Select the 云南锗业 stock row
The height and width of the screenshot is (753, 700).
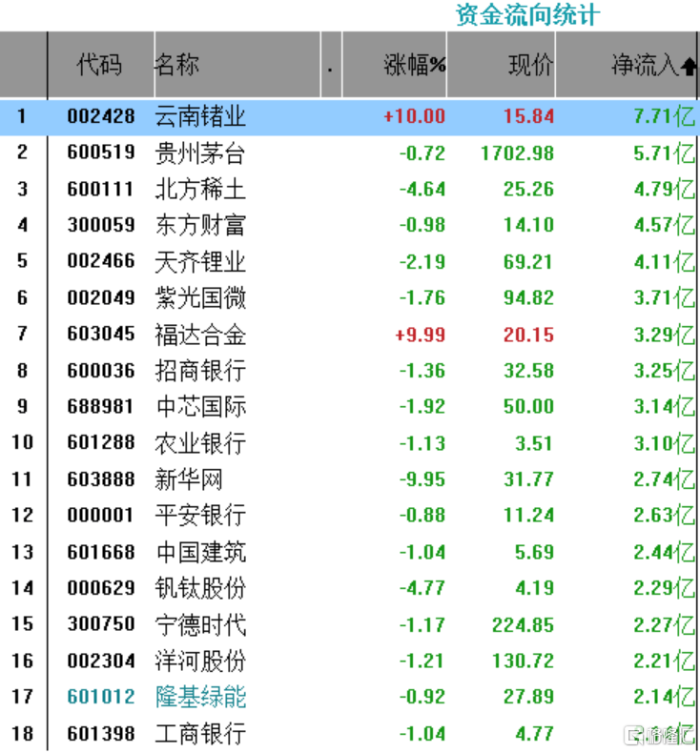coord(200,116)
